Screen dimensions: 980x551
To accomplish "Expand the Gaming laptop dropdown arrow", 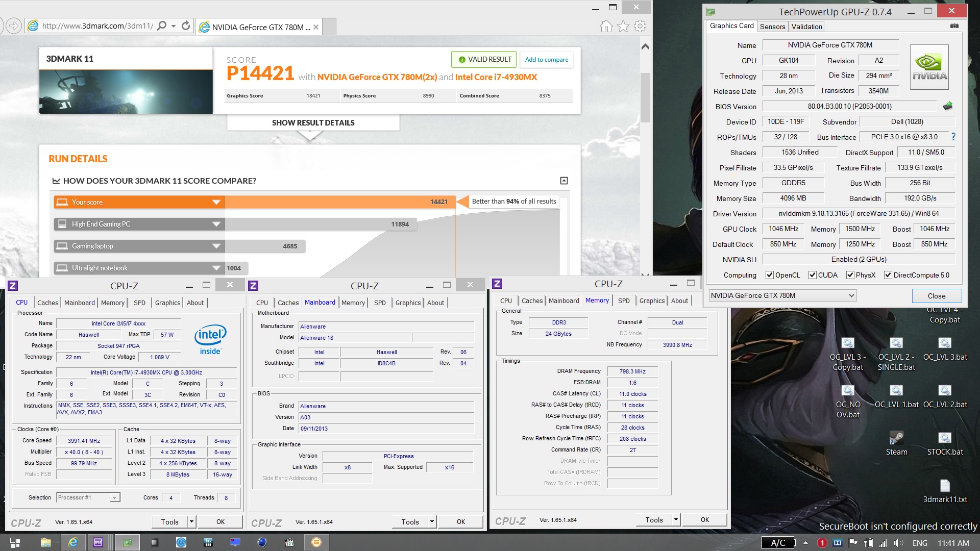I will 216,246.
